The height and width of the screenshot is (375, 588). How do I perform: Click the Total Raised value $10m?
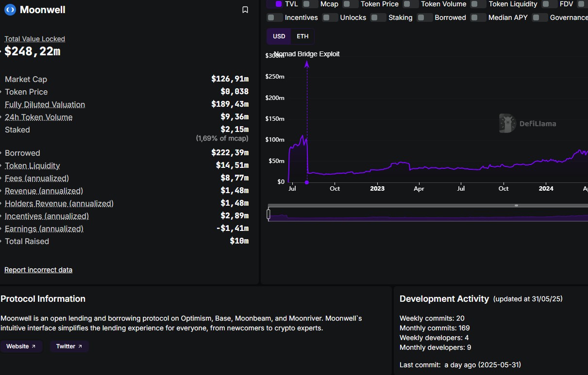click(239, 241)
